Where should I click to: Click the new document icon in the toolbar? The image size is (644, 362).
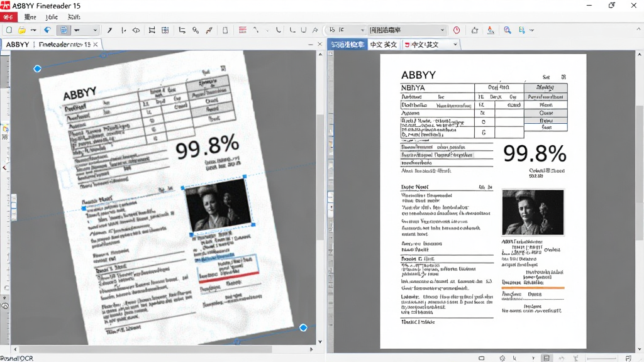[x=9, y=30]
